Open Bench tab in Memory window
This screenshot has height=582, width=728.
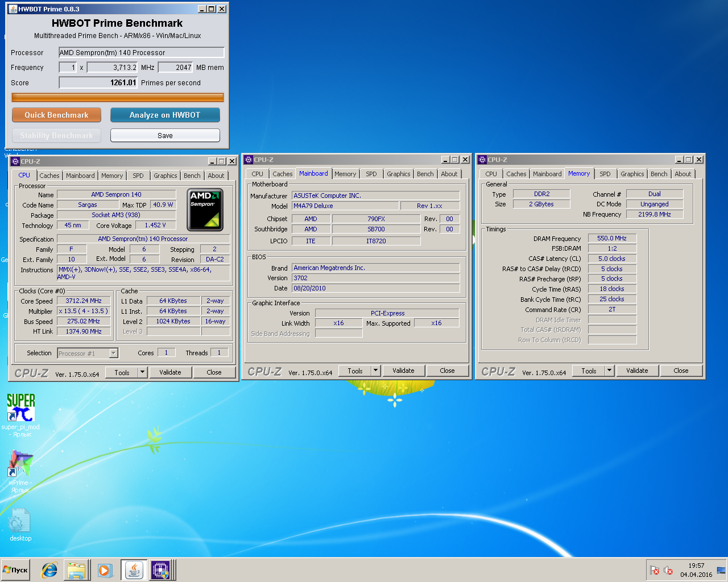[x=659, y=174]
